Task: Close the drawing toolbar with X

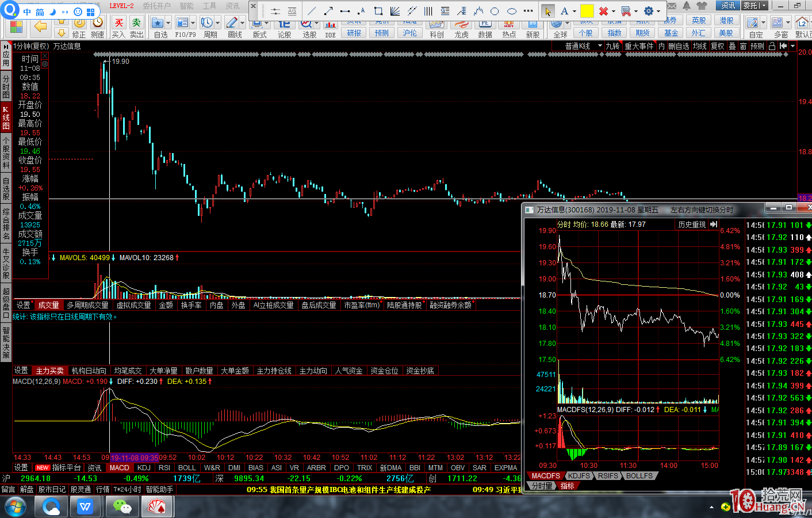Action: [x=253, y=6]
